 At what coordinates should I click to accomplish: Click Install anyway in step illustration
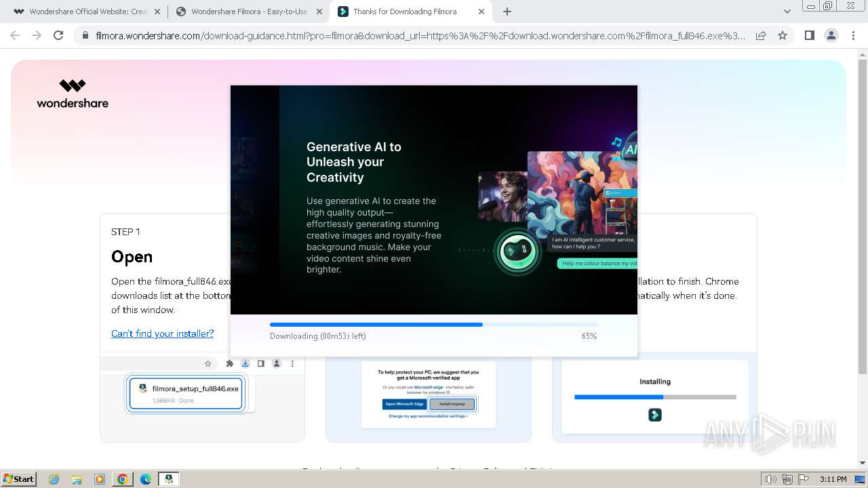[x=452, y=404]
